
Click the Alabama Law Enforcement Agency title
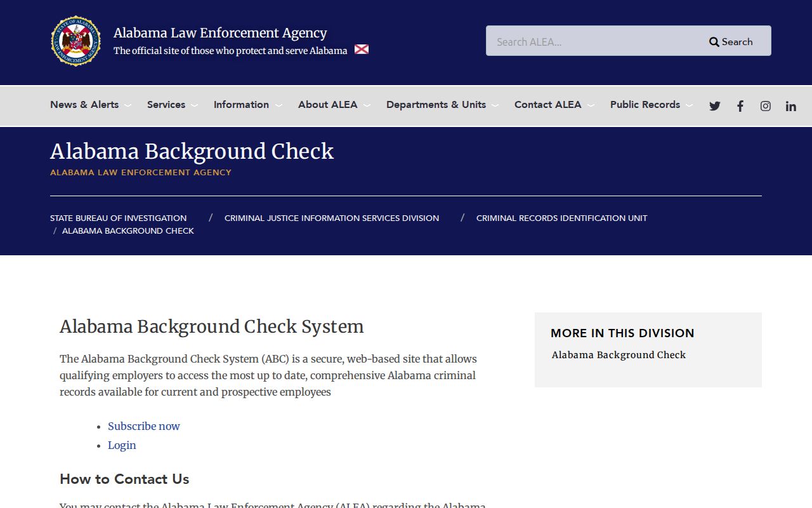pos(220,33)
